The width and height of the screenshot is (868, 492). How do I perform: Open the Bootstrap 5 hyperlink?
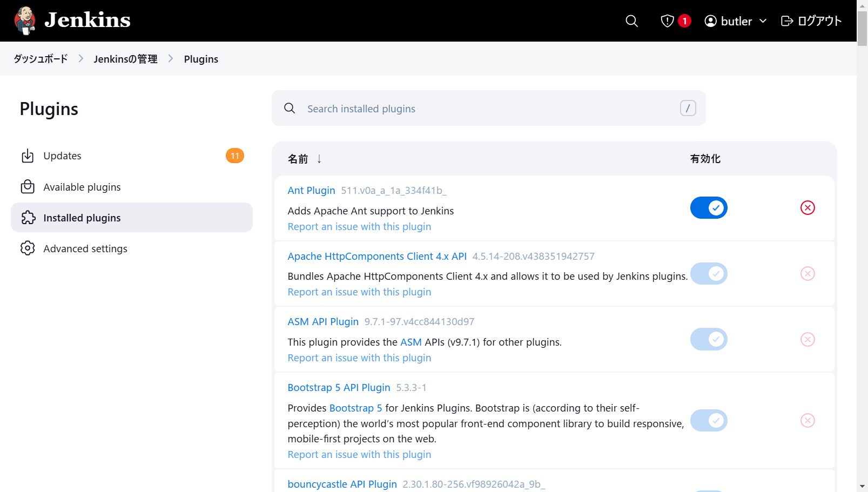click(355, 408)
